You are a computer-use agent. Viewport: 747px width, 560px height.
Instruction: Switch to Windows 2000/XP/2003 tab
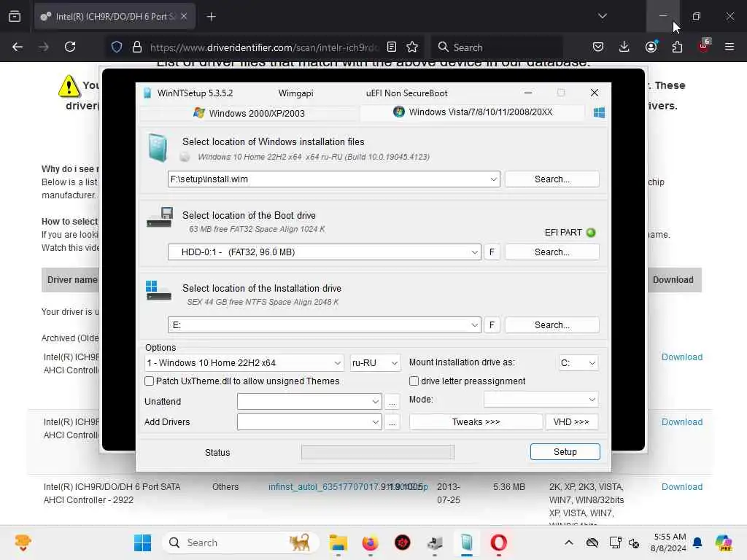[249, 113]
